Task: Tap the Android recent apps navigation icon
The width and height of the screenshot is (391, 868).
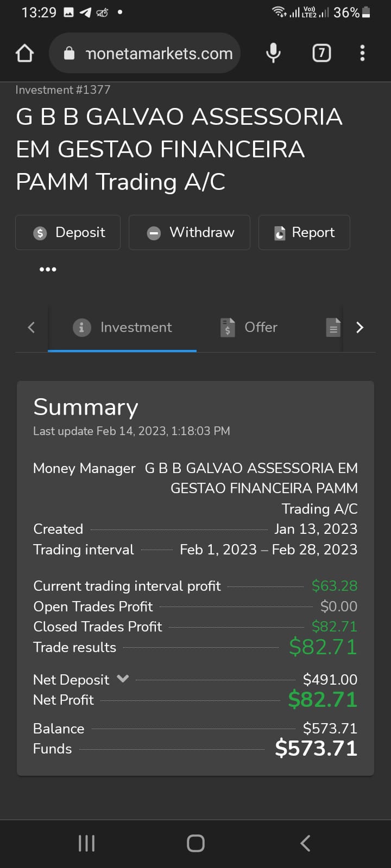Action: tap(87, 843)
